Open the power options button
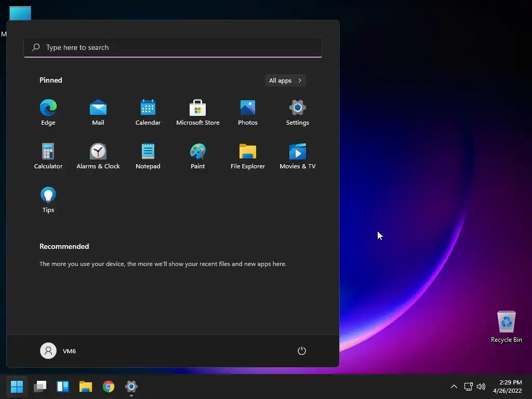 tap(302, 351)
